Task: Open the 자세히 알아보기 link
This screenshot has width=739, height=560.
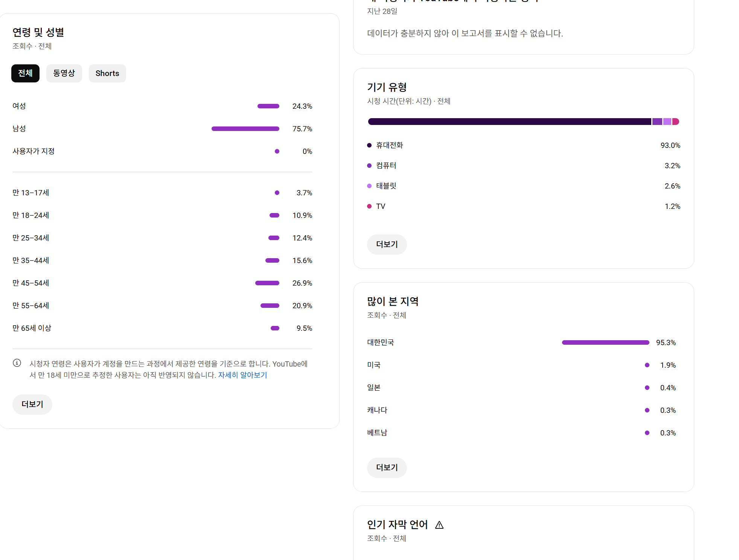Action: [x=242, y=375]
